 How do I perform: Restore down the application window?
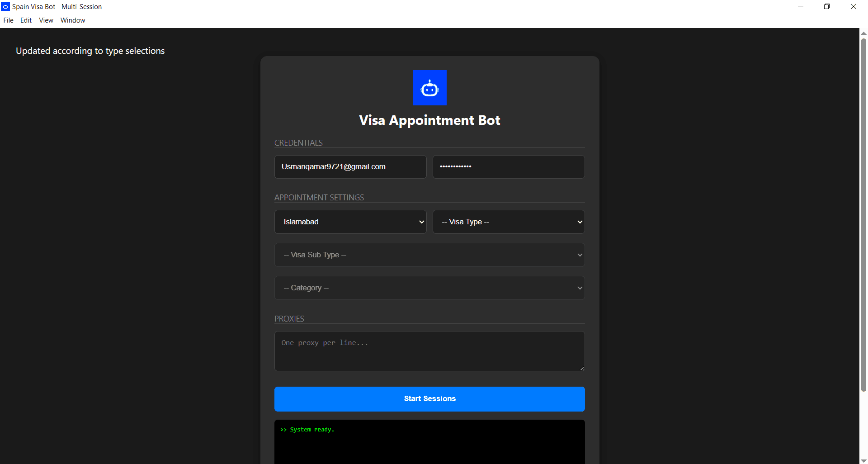(827, 6)
